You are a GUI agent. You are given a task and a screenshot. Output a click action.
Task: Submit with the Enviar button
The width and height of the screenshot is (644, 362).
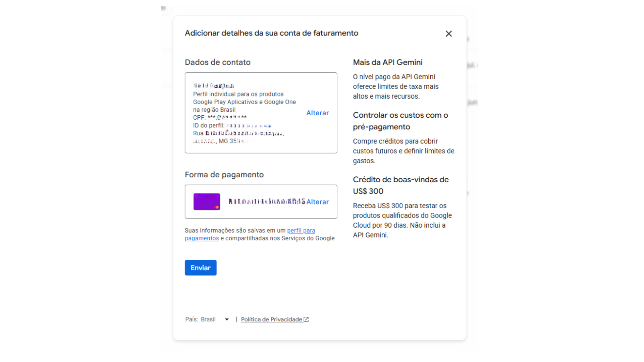click(x=201, y=268)
